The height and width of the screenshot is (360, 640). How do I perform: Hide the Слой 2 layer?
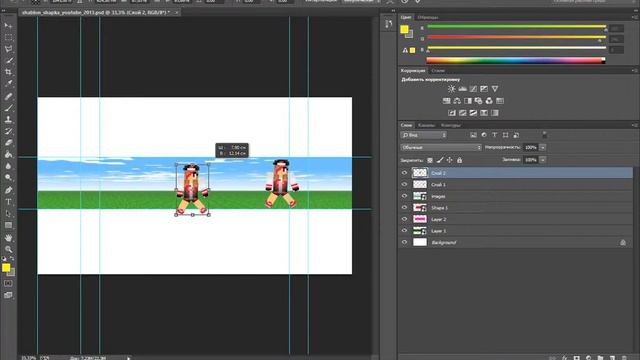(x=404, y=173)
